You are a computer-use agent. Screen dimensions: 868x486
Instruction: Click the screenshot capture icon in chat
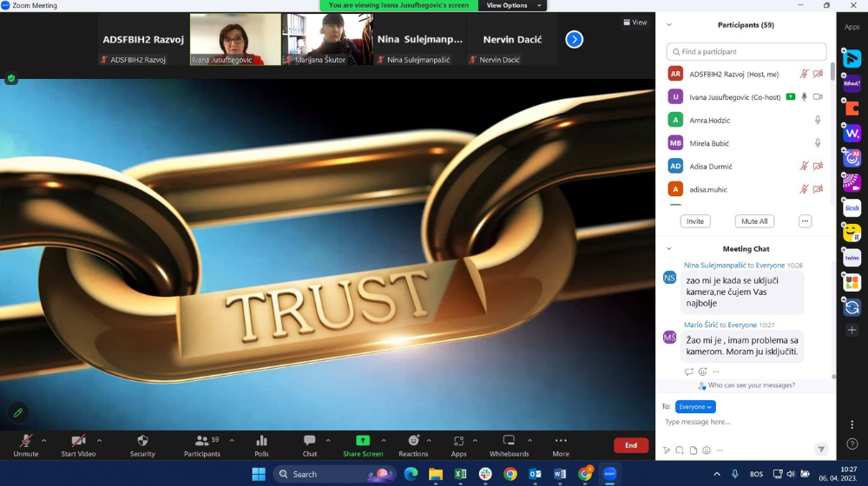[680, 450]
